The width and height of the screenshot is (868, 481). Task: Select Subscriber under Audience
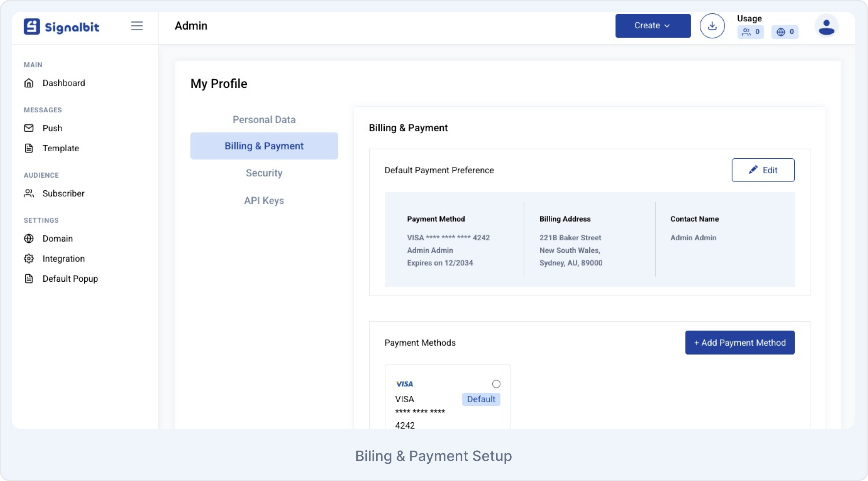tap(63, 193)
